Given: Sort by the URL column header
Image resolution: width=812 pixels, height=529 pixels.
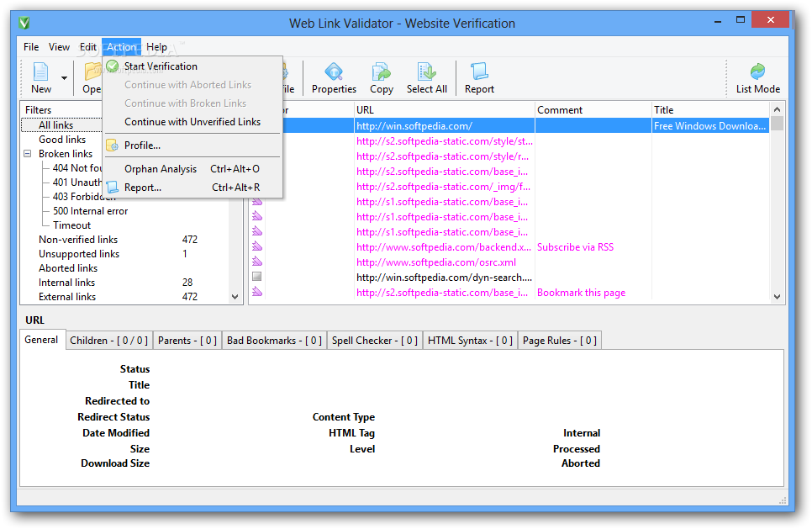Looking at the screenshot, I should click(x=445, y=110).
